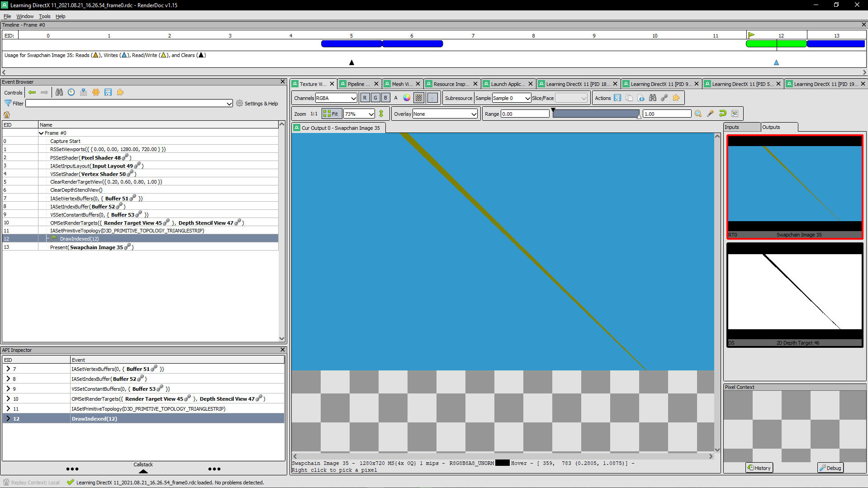Image resolution: width=868 pixels, height=488 pixels.
Task: Open the File menu
Action: 7,16
